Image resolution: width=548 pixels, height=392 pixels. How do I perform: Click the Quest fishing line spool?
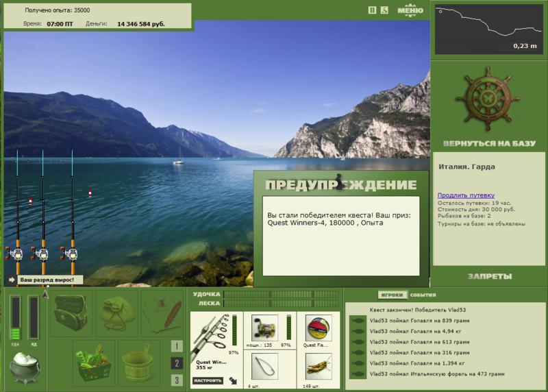tap(318, 328)
